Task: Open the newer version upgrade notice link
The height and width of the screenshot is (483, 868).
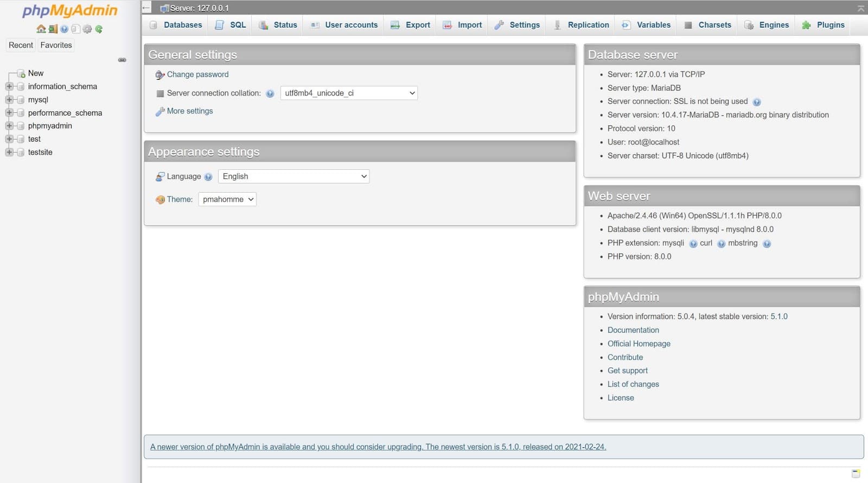Action: [x=378, y=447]
